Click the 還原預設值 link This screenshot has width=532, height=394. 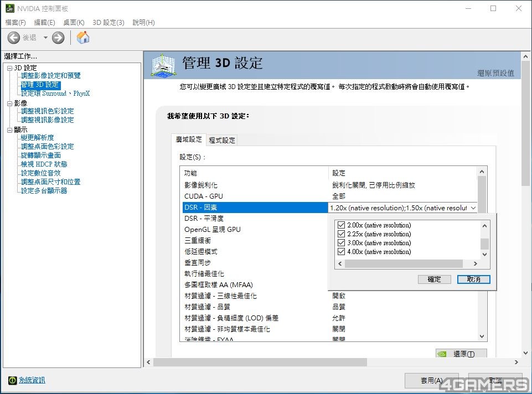495,73
